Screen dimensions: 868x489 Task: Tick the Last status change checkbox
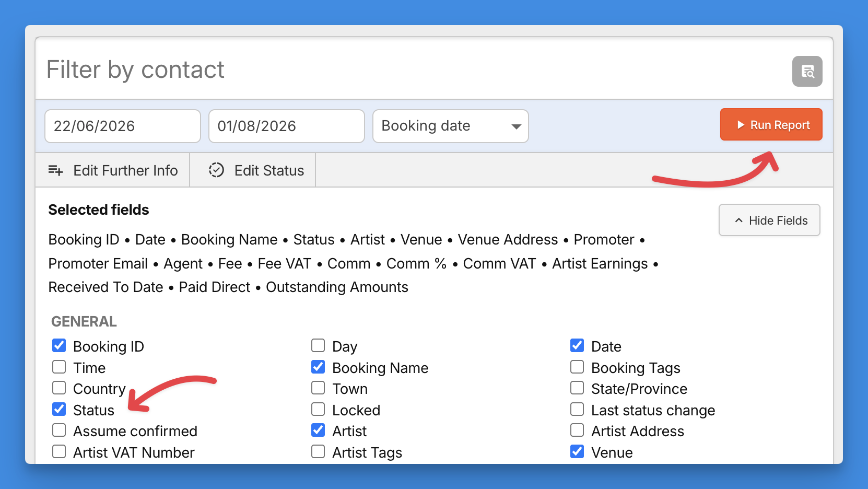click(577, 409)
